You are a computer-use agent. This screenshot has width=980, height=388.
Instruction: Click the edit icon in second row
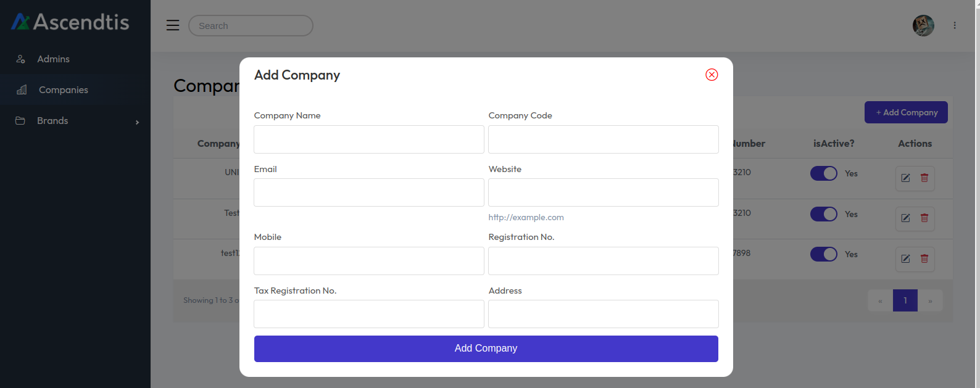(x=905, y=218)
